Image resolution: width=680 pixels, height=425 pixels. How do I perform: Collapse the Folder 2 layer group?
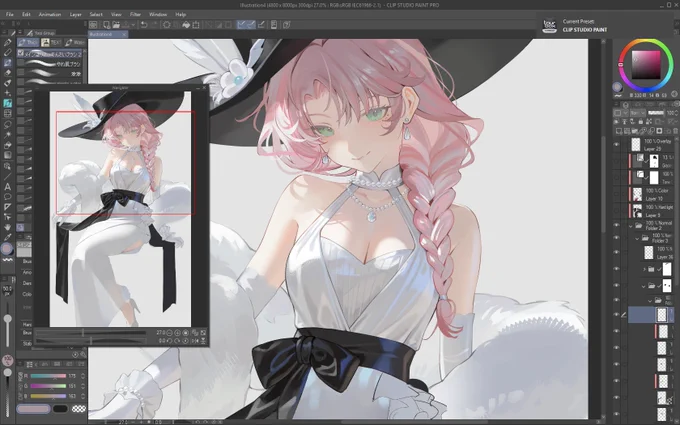[631, 226]
